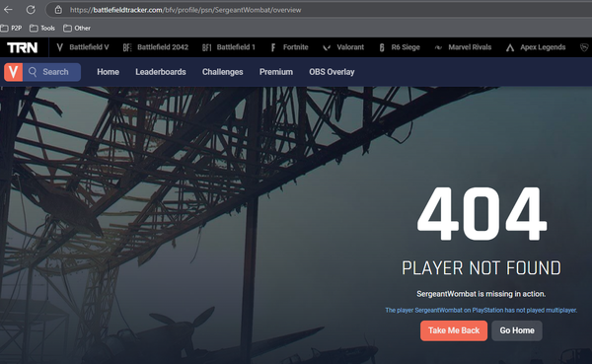This screenshot has height=364, width=592.
Task: Open the Battlefield 2042 tracker
Action: pos(156,47)
